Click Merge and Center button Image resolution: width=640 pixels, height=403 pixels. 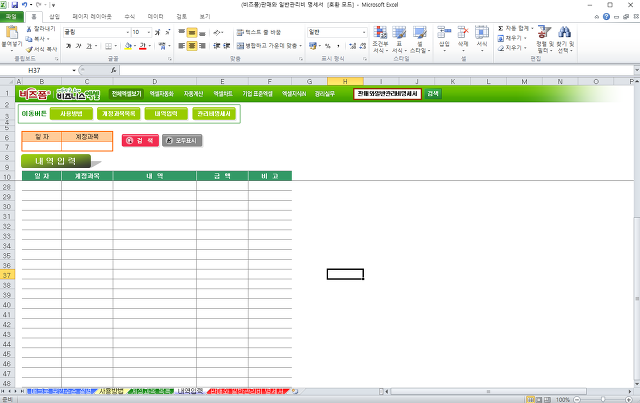point(267,46)
